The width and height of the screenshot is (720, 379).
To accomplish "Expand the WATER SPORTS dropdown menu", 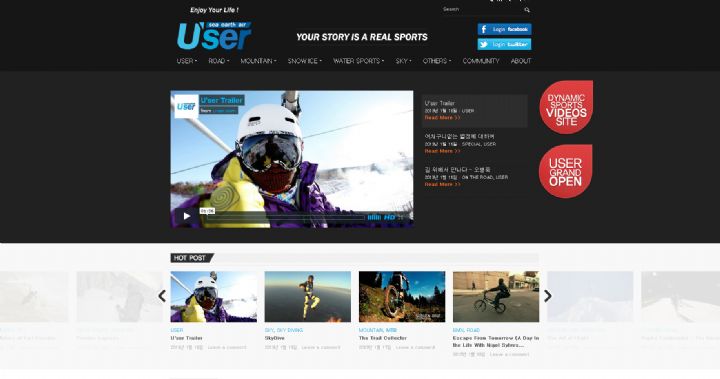I will [x=359, y=61].
